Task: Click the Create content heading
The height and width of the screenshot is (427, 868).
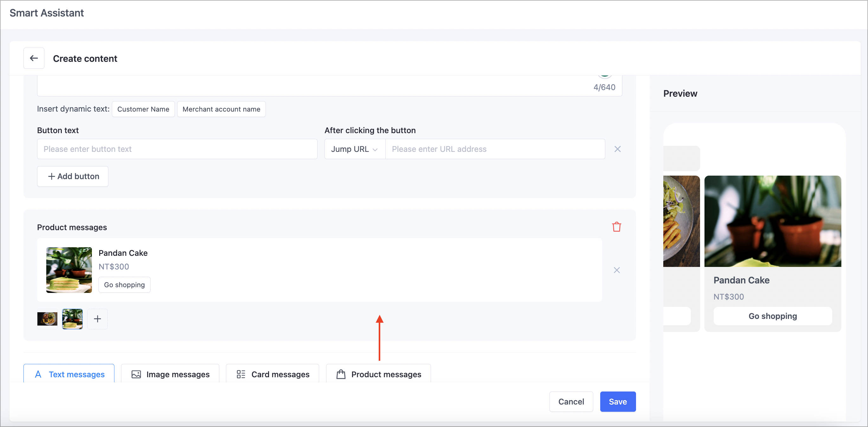Action: click(x=85, y=59)
